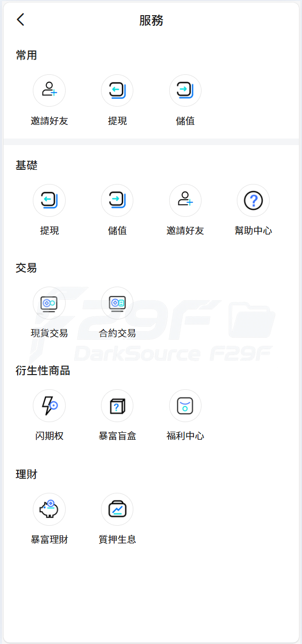
Task: Go back using the top-left arrow
Action: [x=20, y=20]
